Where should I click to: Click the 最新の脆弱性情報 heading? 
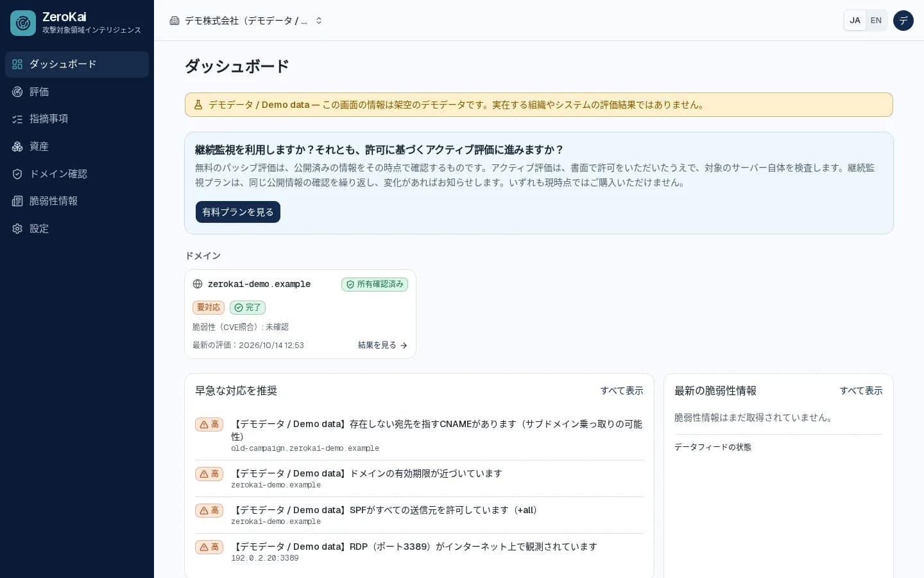715,390
